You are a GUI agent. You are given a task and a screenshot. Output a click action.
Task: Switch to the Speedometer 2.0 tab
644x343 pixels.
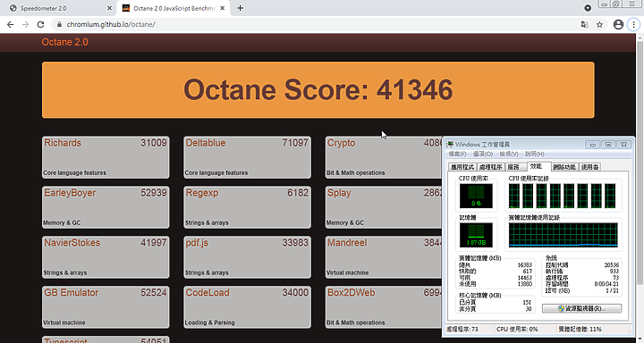[x=59, y=8]
